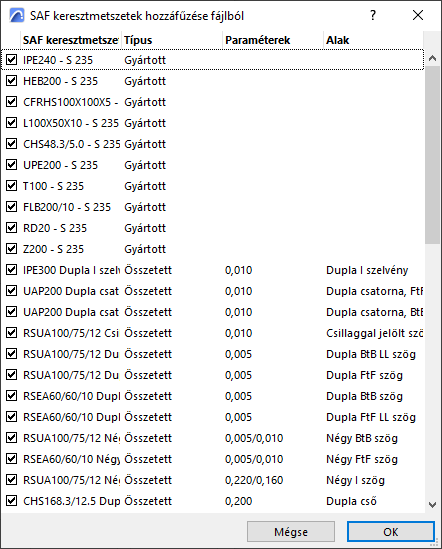Uncheck the CHS168.3/12.5 Dupla cső checkbox
This screenshot has width=442, height=549.
pyautogui.click(x=12, y=501)
